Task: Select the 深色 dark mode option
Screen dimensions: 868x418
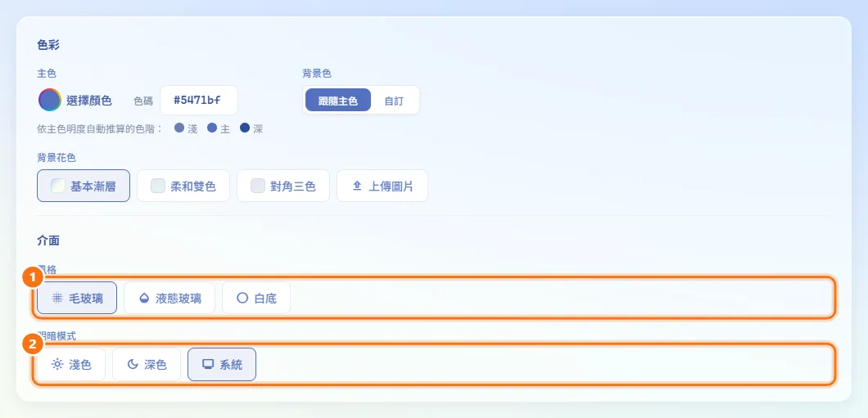Action: coord(147,364)
